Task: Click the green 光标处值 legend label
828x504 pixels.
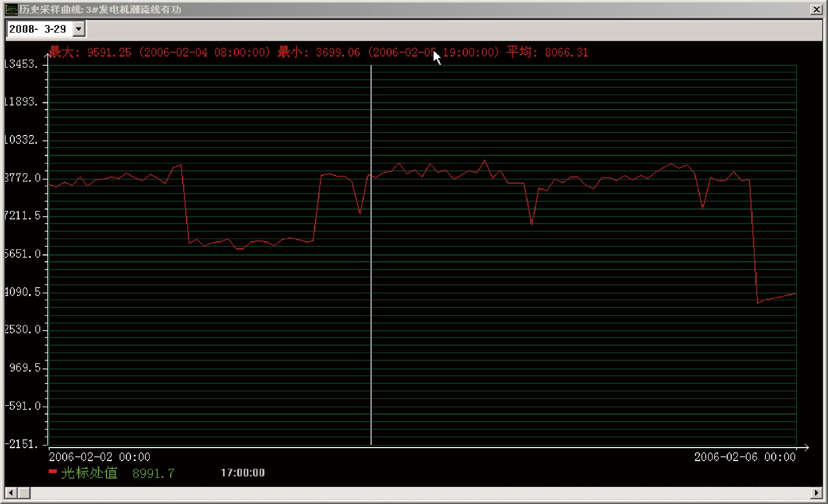Action: coord(89,473)
